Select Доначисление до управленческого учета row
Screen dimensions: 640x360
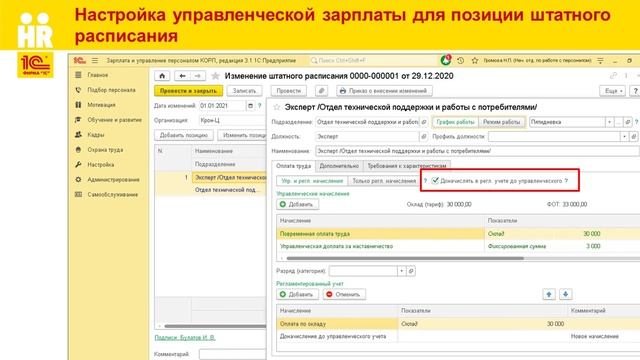[458, 336]
